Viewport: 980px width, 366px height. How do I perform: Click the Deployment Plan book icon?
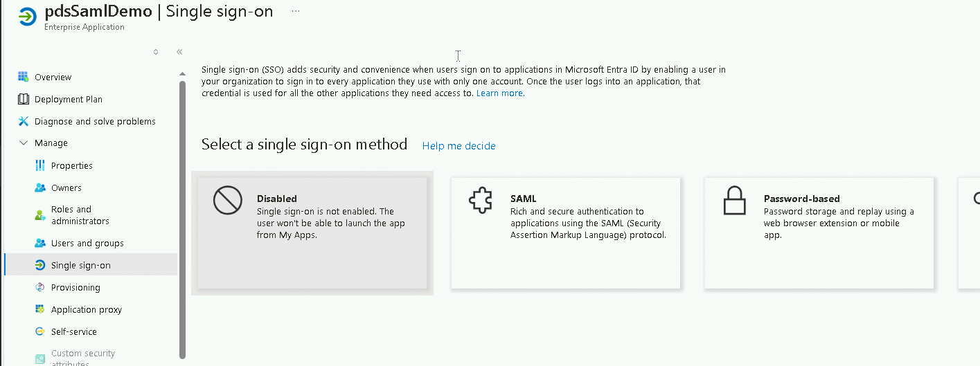(x=24, y=99)
